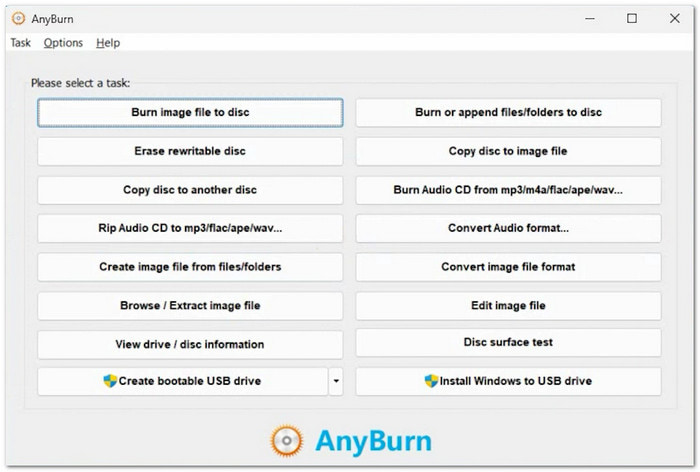Screen dimensions: 700x472
Task: Click Erase rewritable disc
Action: coord(190,151)
